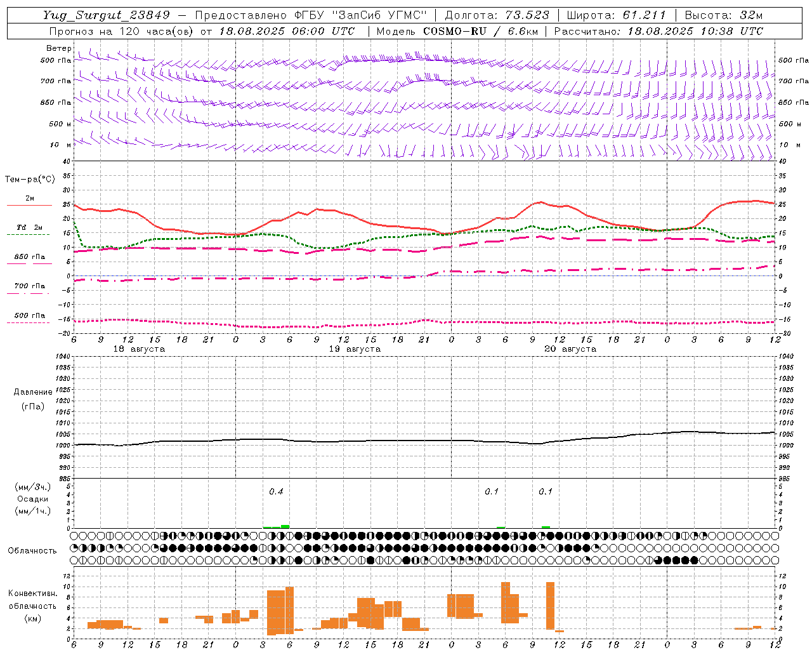This screenshot has height=650, width=812.
Task: Select the provider text ФГБУ "ЗапСиб УГМС"
Action: click(361, 15)
